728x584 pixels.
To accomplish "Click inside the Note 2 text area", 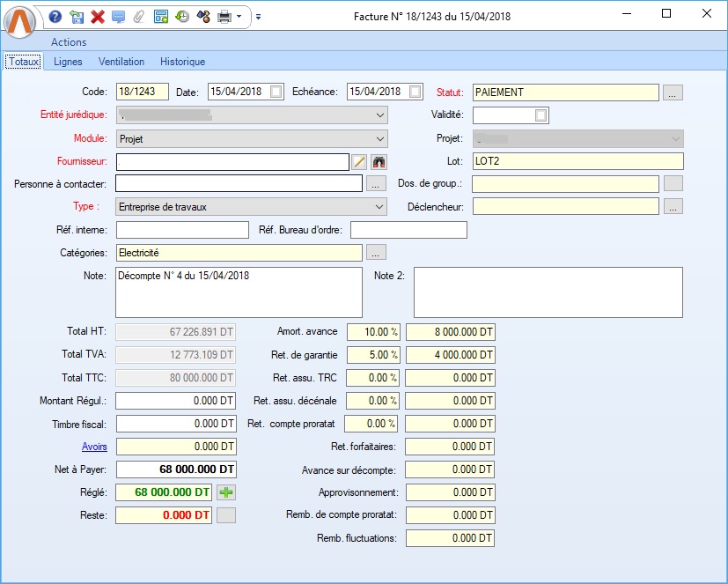I will (x=548, y=292).
